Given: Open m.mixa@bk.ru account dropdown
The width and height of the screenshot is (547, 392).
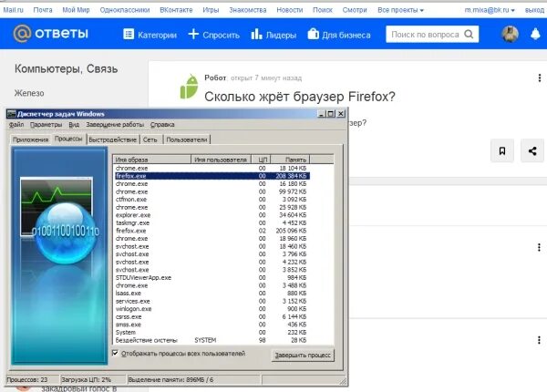Looking at the screenshot, I should [x=490, y=10].
